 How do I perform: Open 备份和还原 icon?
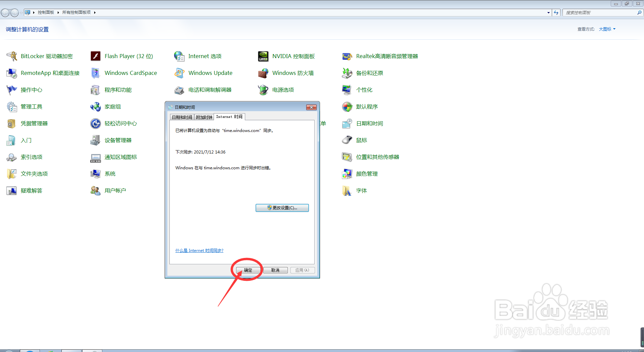[347, 73]
